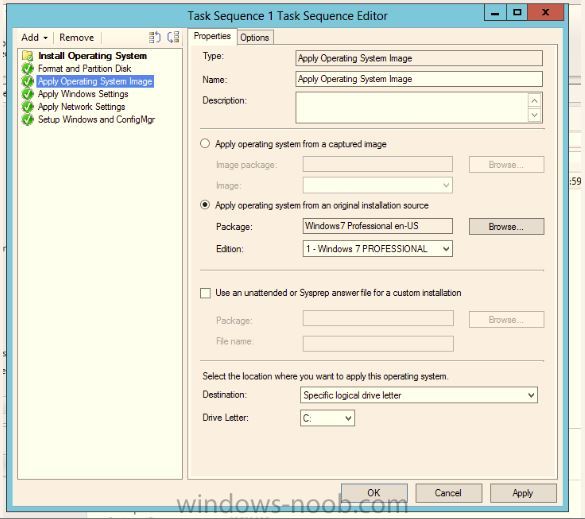Viewport: 585px width, 519px height.
Task: Switch to the Options tab
Action: click(255, 38)
